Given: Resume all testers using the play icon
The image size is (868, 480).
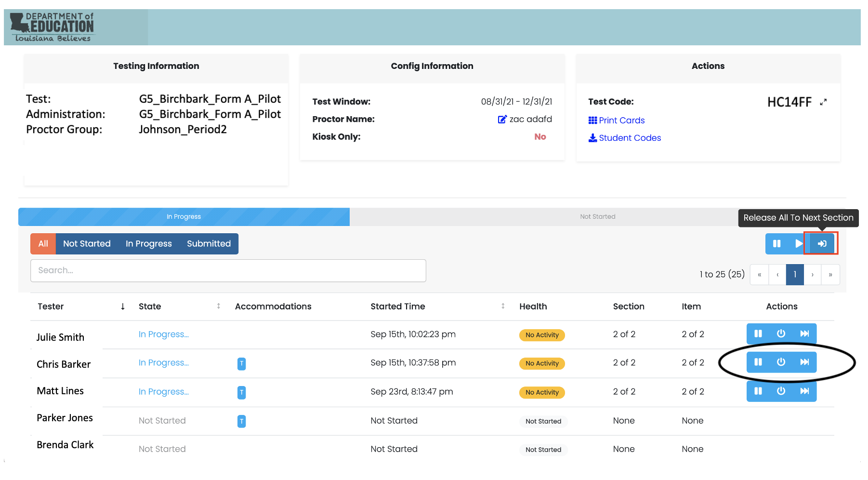Looking at the screenshot, I should tap(798, 244).
